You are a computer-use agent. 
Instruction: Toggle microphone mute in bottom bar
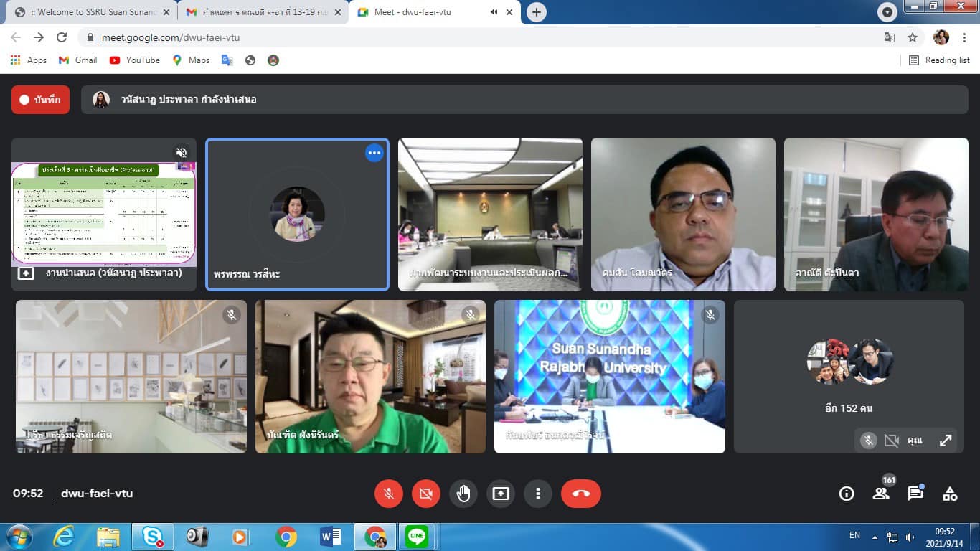pyautogui.click(x=389, y=494)
